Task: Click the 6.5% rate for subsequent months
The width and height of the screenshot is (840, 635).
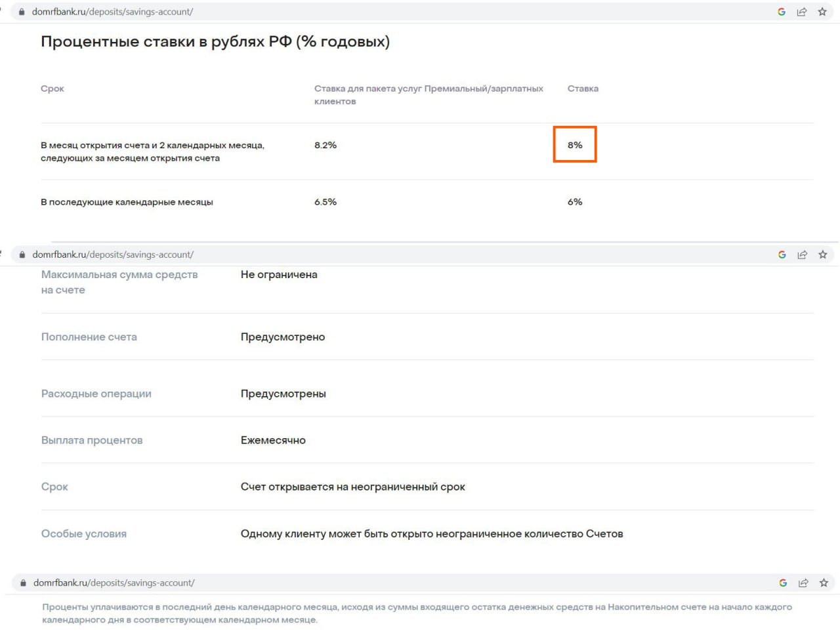Action: [325, 202]
